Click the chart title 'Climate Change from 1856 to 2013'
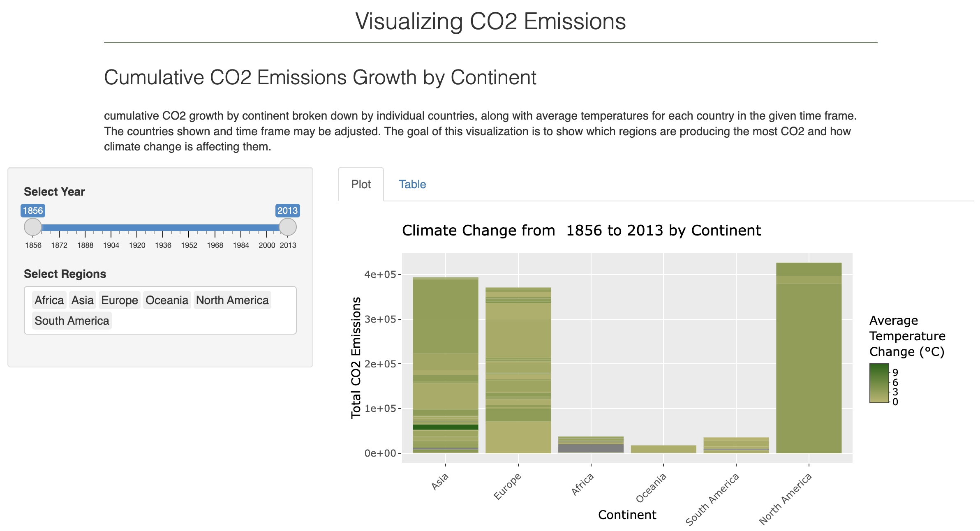980x531 pixels. [x=581, y=231]
